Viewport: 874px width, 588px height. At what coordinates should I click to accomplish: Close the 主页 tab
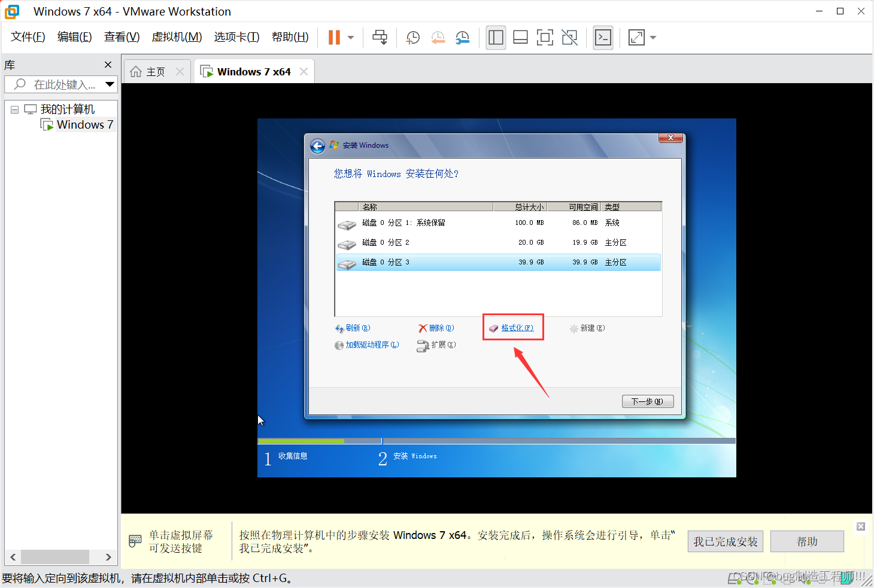180,72
